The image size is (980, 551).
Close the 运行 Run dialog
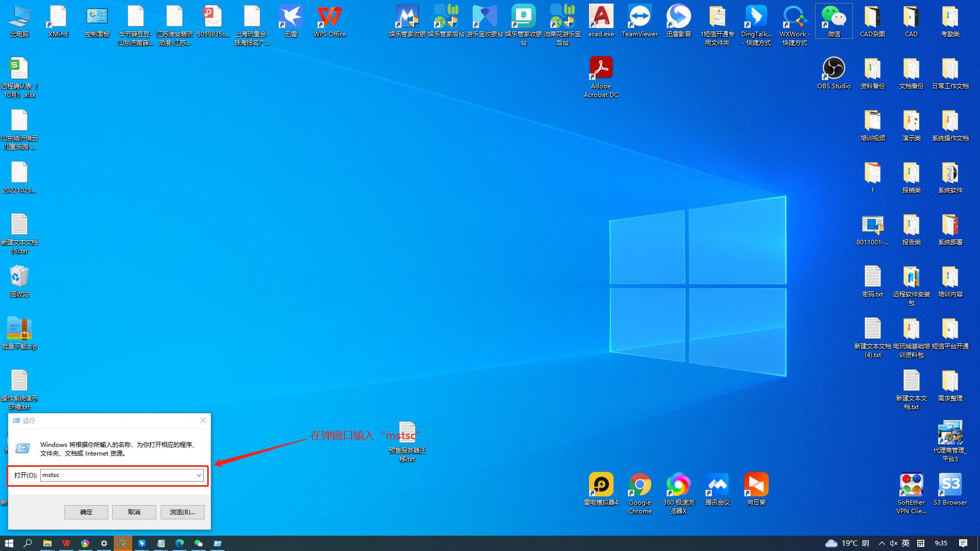pos(203,420)
